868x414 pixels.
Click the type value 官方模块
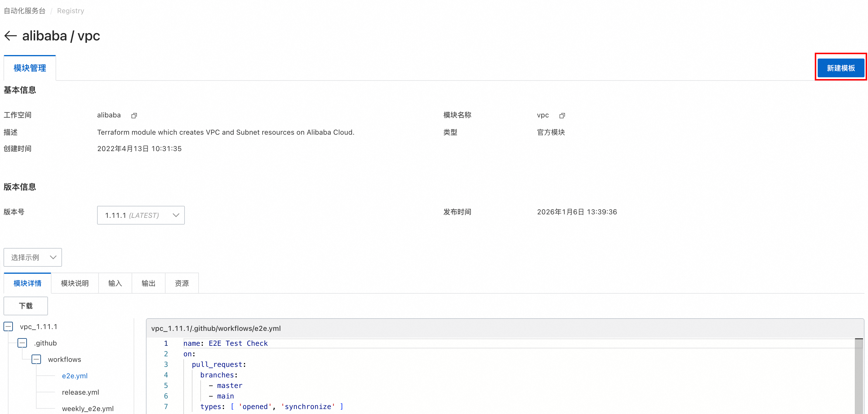(551, 132)
